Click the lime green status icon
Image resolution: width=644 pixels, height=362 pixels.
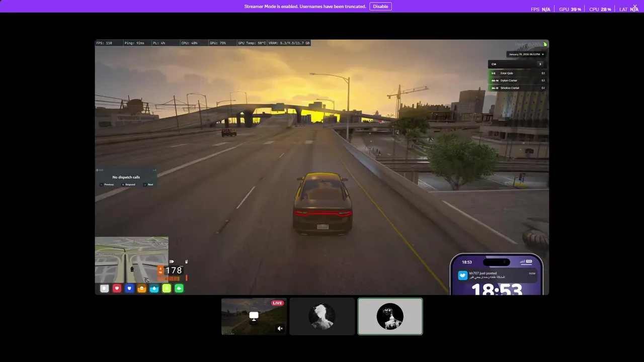[167, 288]
